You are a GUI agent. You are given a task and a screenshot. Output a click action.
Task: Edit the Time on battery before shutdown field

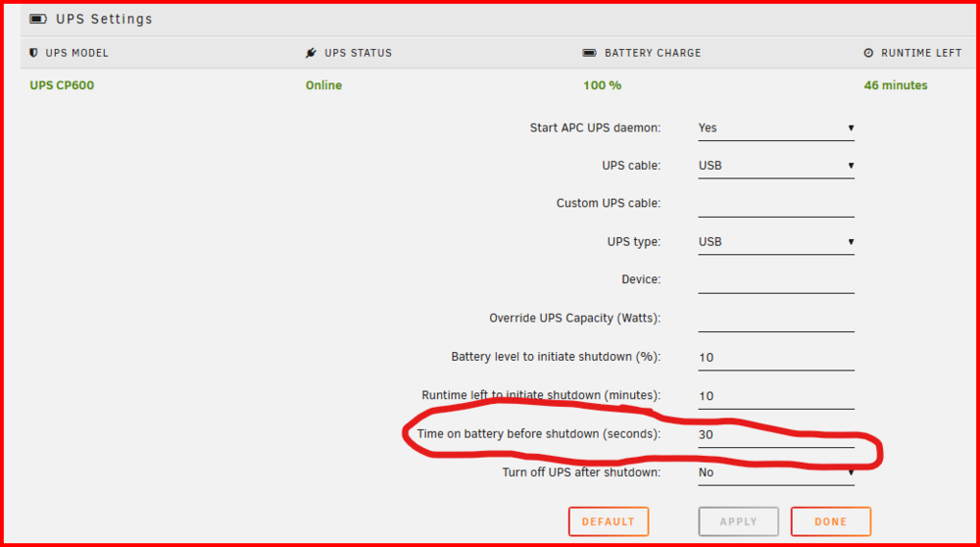(x=775, y=435)
